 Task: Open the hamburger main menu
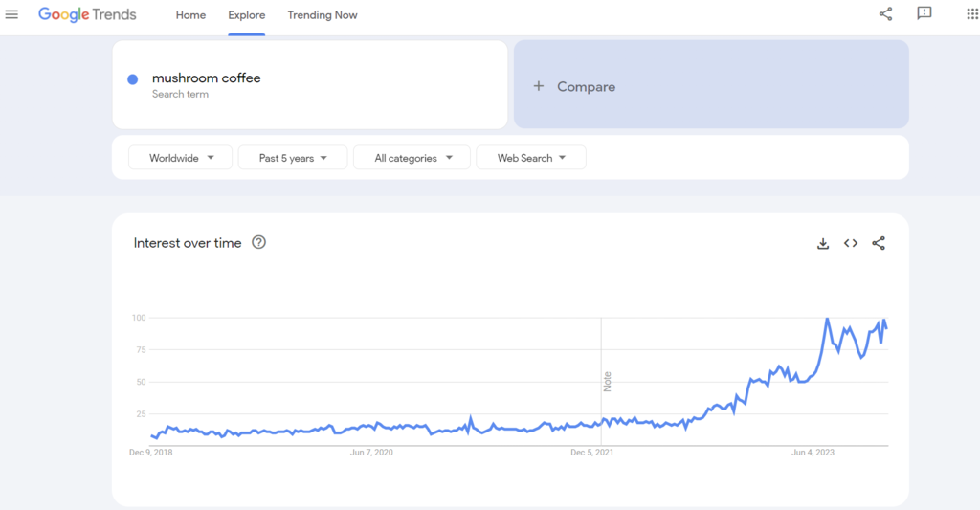(12, 14)
